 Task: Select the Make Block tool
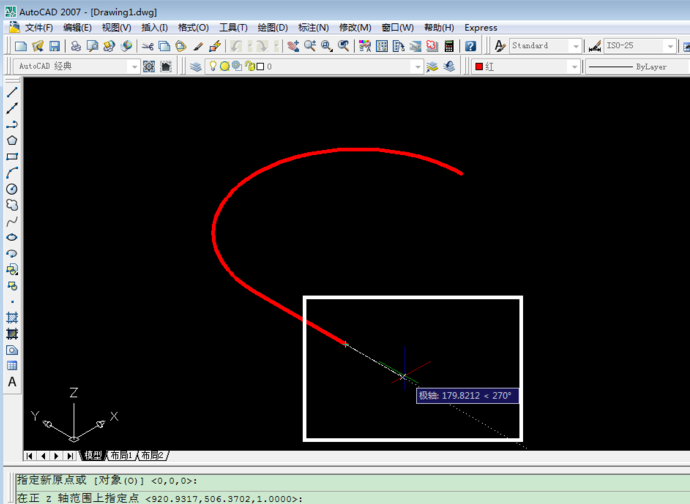click(x=12, y=286)
